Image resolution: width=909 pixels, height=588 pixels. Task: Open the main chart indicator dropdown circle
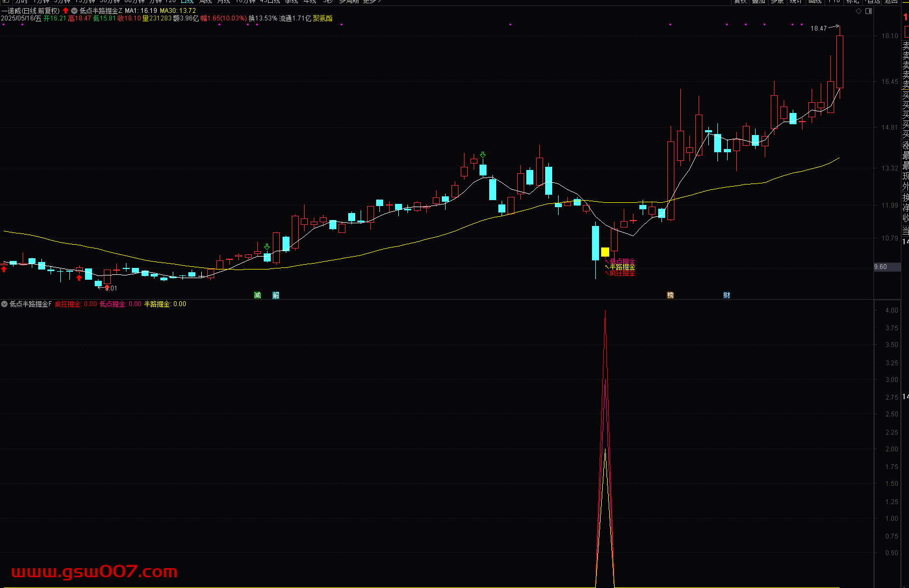click(x=74, y=11)
